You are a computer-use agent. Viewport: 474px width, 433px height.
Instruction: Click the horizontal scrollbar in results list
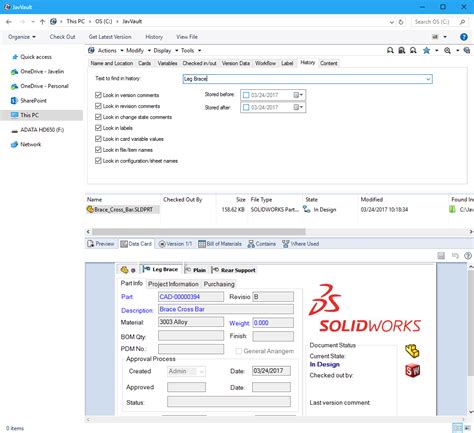[x=199, y=231]
